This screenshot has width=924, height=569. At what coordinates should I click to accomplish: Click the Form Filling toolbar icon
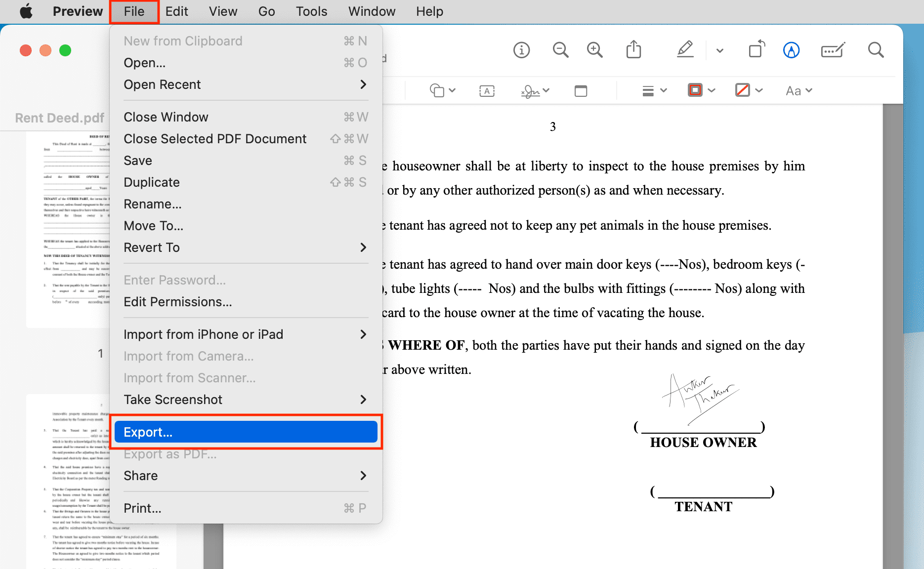click(x=833, y=50)
